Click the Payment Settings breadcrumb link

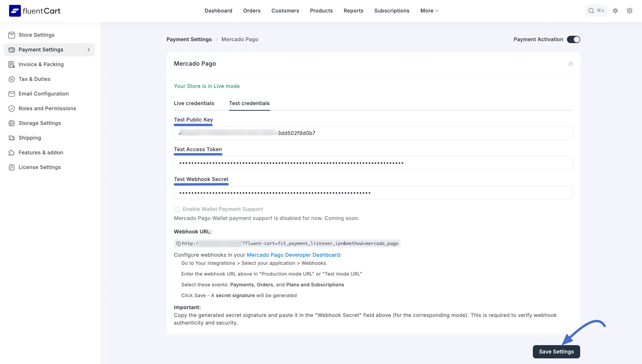189,39
